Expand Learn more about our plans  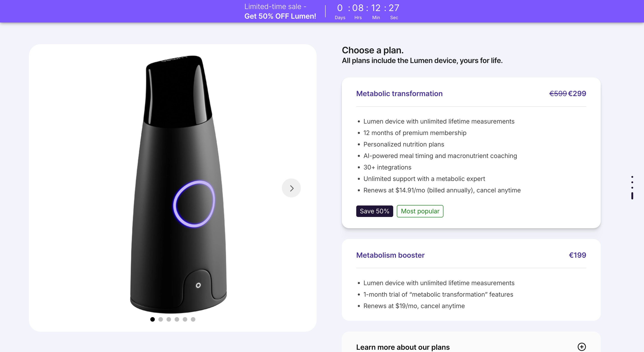click(x=403, y=347)
